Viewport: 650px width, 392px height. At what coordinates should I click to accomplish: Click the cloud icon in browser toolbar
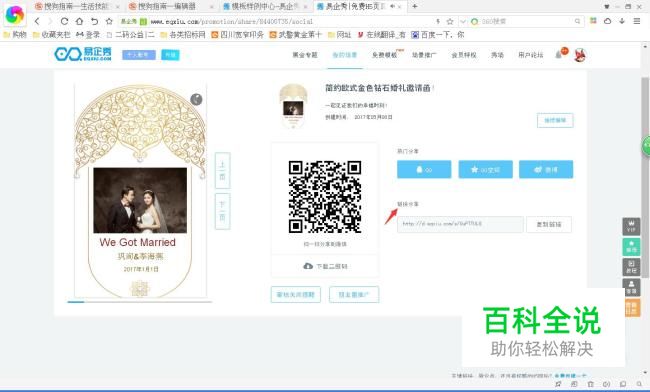[x=607, y=21]
